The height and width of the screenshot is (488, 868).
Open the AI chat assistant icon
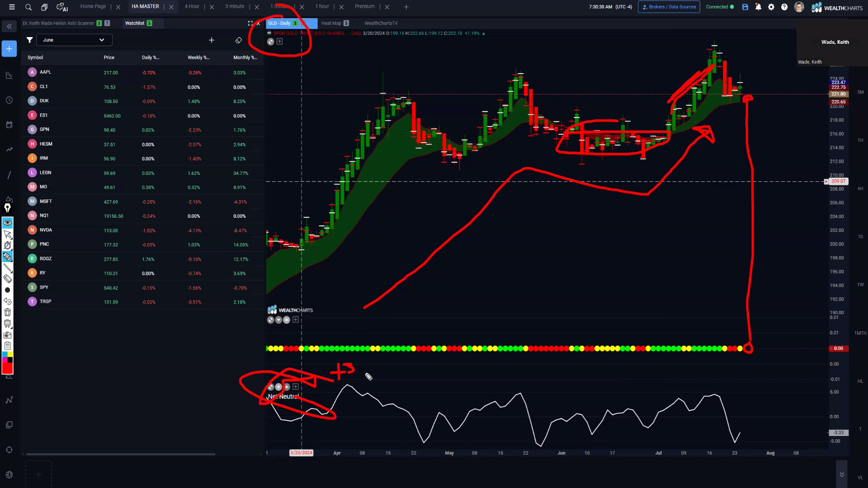click(x=62, y=7)
